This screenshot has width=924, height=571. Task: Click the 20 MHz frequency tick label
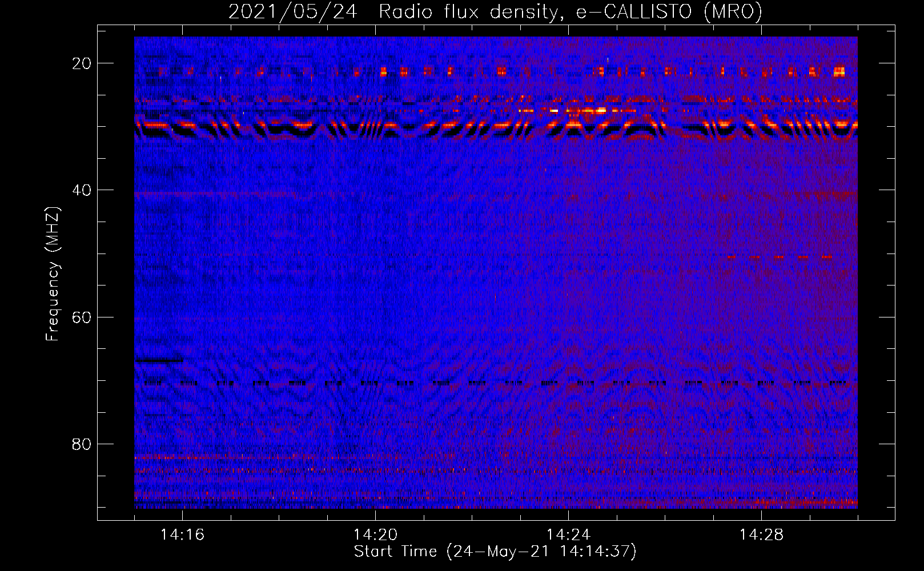pos(82,63)
